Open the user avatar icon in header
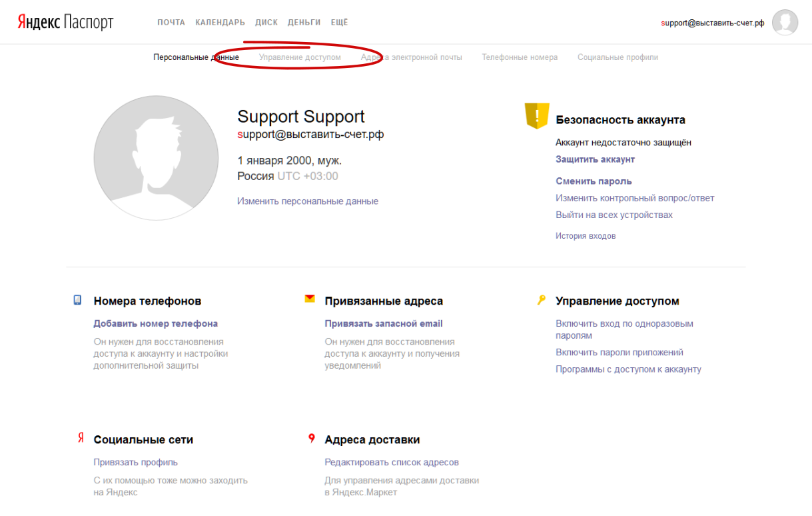The image size is (812, 516). point(785,23)
